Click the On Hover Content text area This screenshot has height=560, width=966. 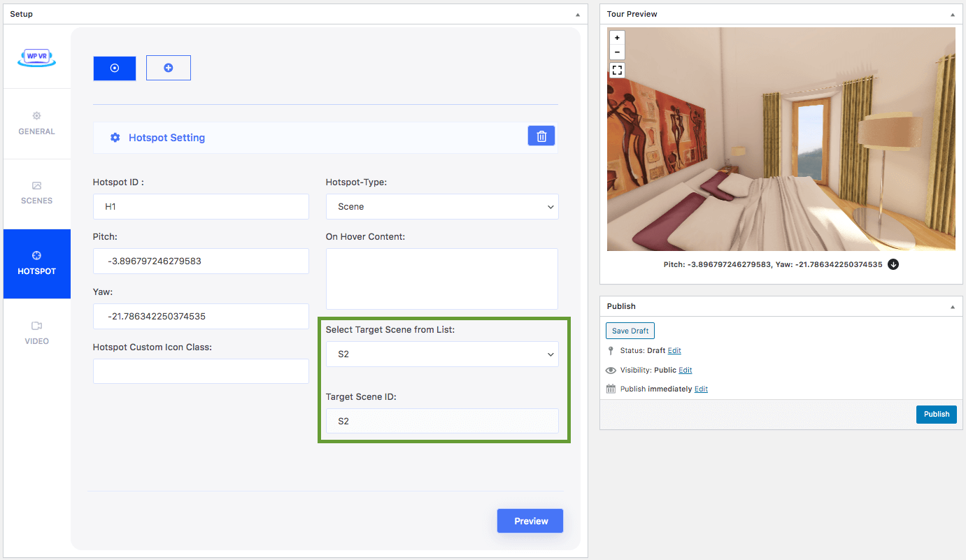tap(442, 279)
